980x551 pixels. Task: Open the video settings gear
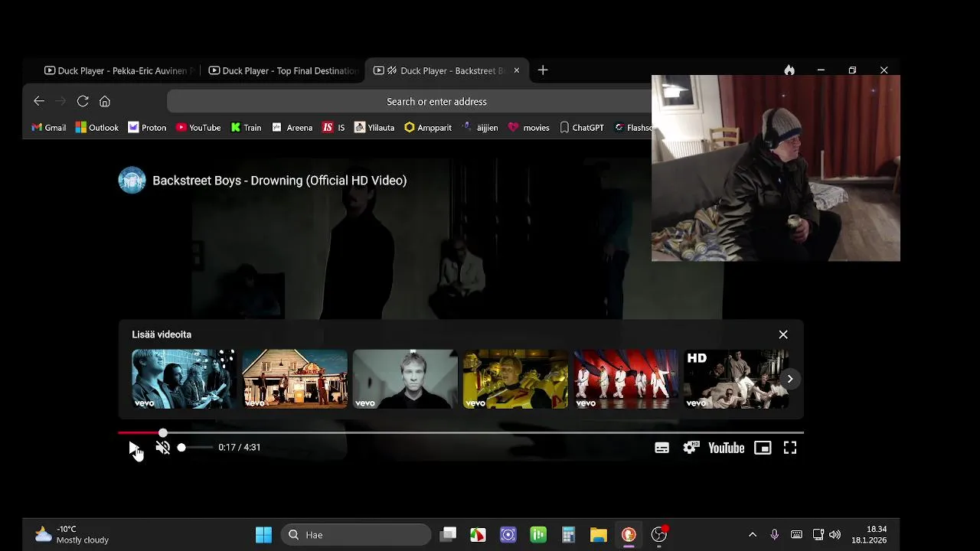pyautogui.click(x=690, y=448)
